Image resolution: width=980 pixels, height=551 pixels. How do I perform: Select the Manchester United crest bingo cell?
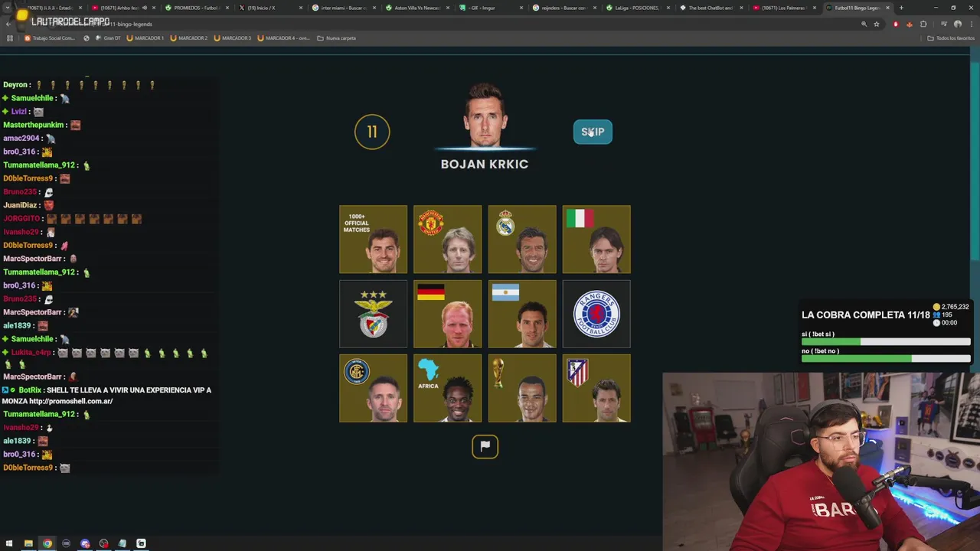click(448, 240)
